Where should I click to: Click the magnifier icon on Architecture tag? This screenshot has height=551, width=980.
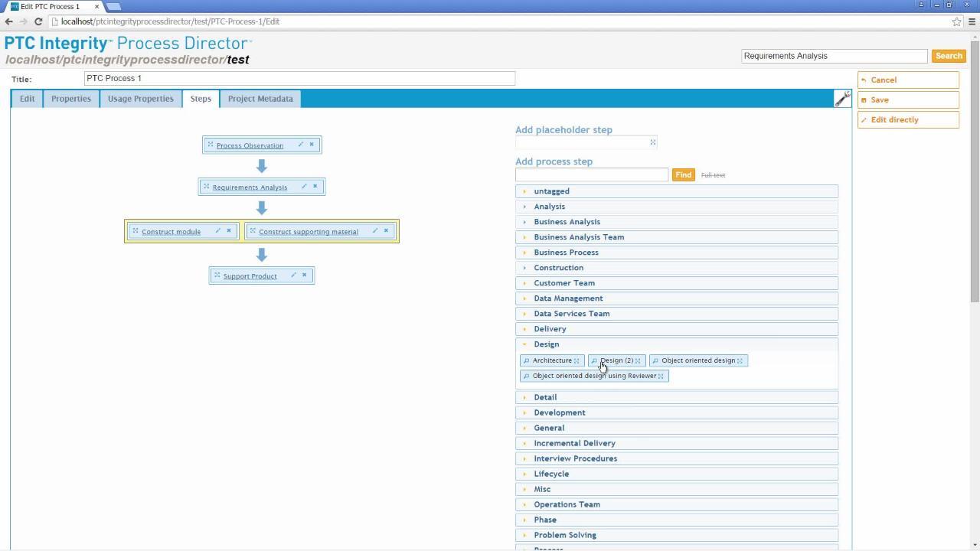(526, 360)
